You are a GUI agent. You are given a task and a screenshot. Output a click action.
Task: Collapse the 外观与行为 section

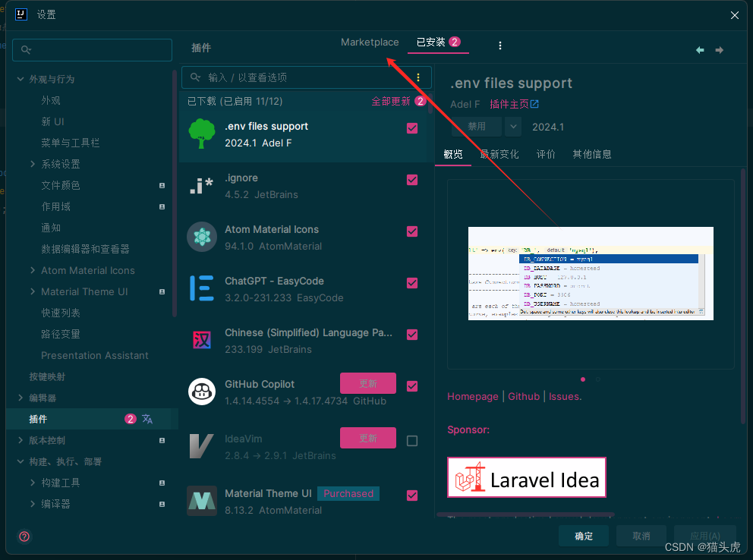click(20, 79)
